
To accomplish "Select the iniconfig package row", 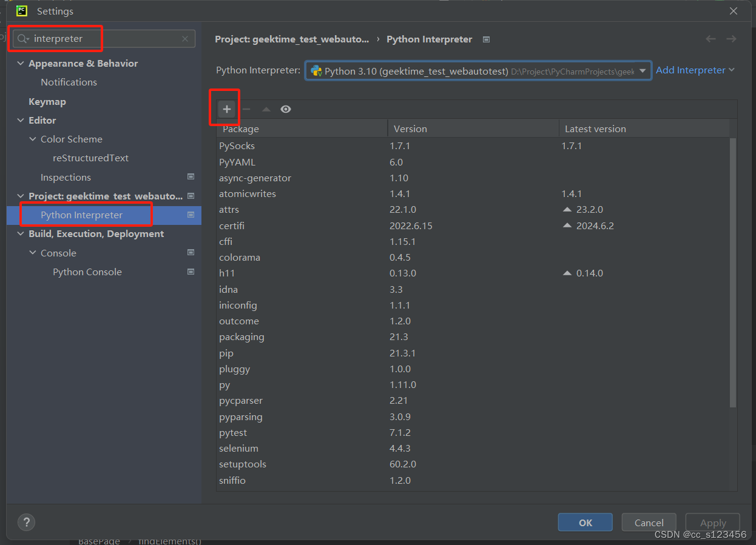I will [x=473, y=305].
